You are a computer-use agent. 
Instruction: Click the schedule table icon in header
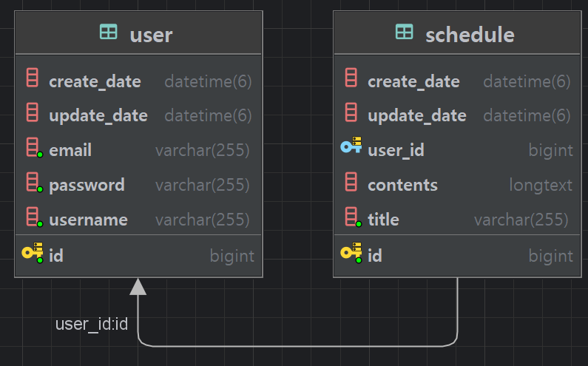pos(405,32)
